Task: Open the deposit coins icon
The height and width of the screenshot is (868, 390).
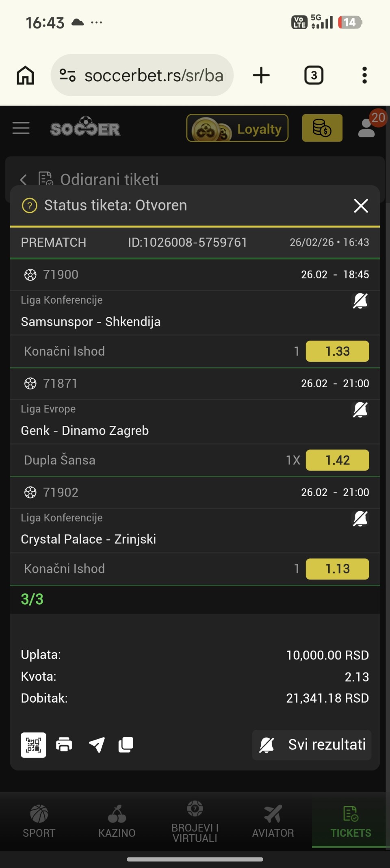Action: pyautogui.click(x=322, y=128)
